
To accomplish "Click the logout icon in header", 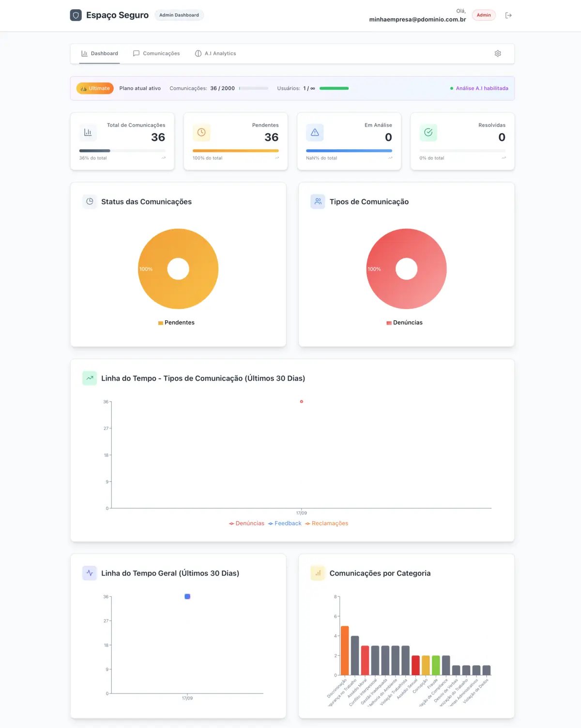I will click(x=508, y=15).
